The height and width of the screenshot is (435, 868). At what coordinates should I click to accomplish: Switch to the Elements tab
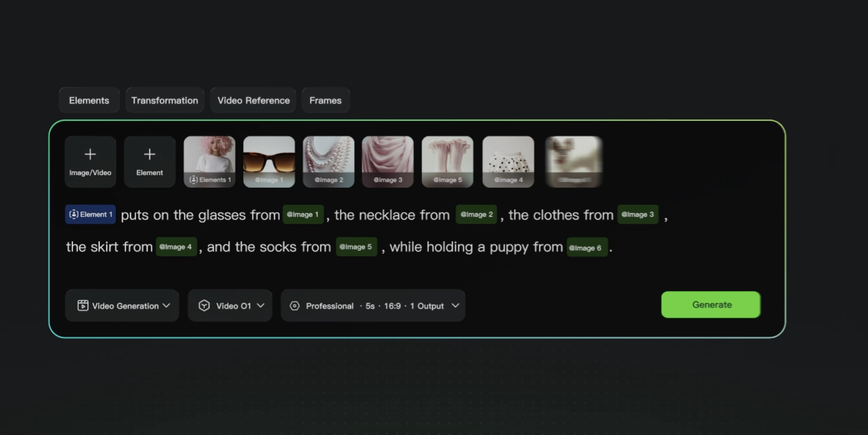pyautogui.click(x=89, y=101)
